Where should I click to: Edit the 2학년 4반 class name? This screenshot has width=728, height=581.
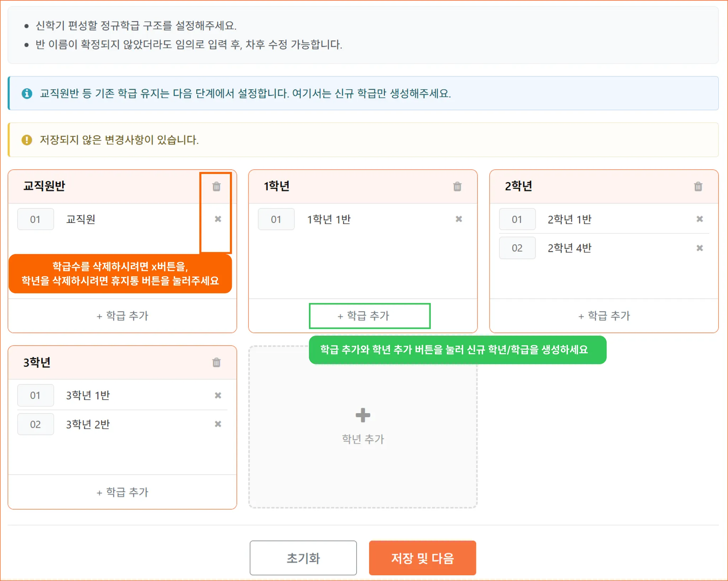569,248
